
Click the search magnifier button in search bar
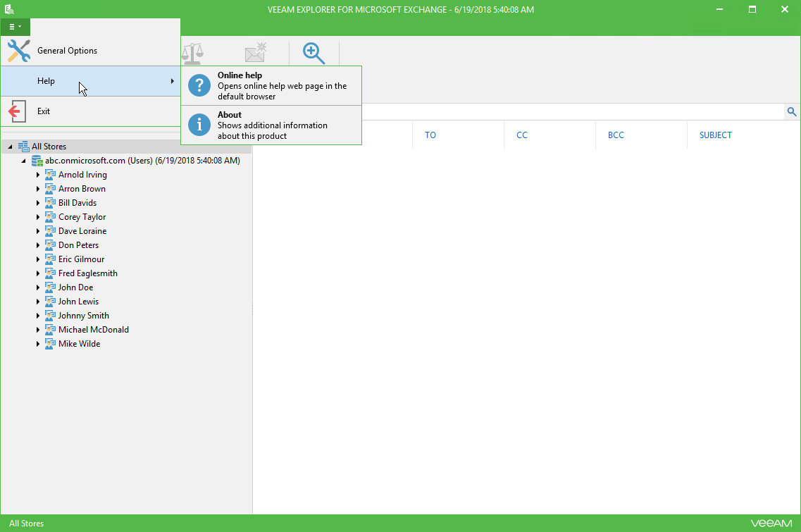pos(792,111)
